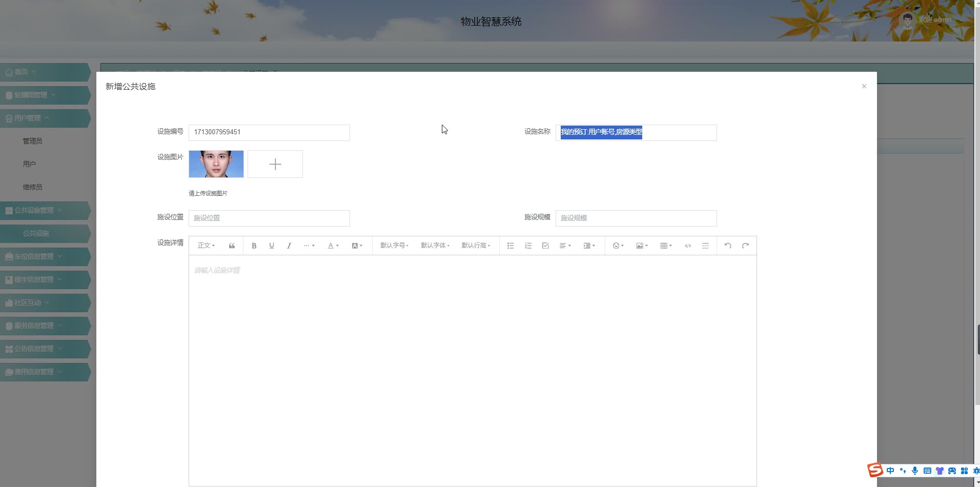Insert a horizontal divider line

point(705,246)
